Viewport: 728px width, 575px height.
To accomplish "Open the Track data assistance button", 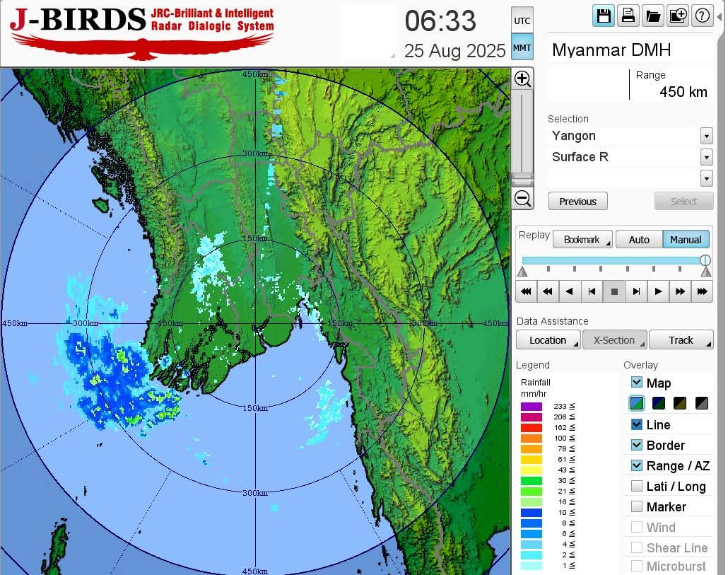I will 681,340.
